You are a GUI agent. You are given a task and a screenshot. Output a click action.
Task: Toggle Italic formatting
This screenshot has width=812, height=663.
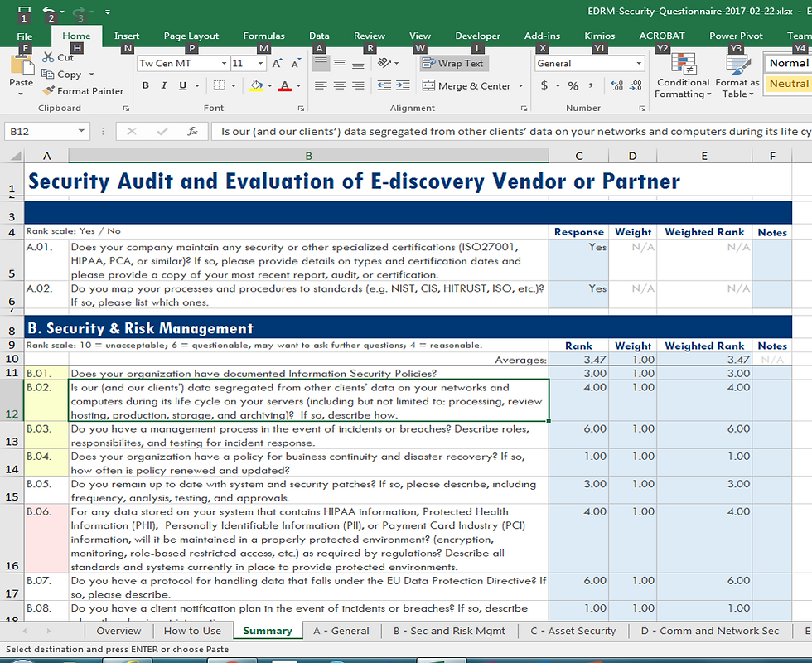(x=164, y=85)
